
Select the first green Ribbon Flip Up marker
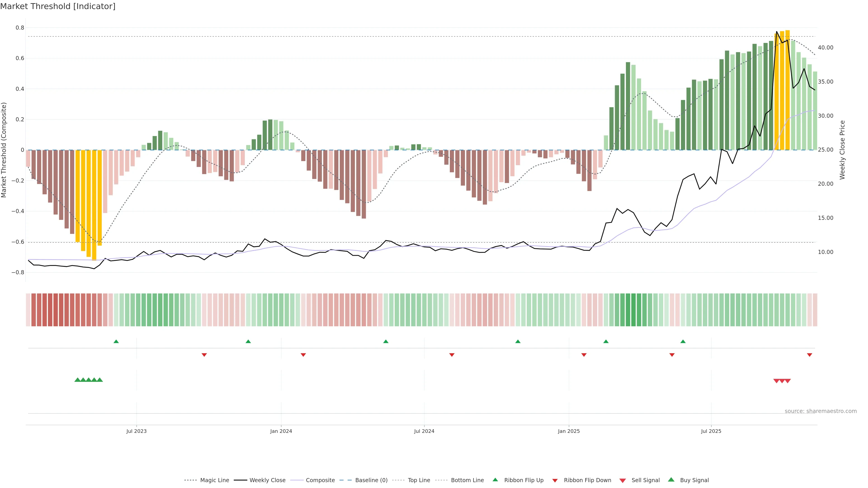(116, 342)
